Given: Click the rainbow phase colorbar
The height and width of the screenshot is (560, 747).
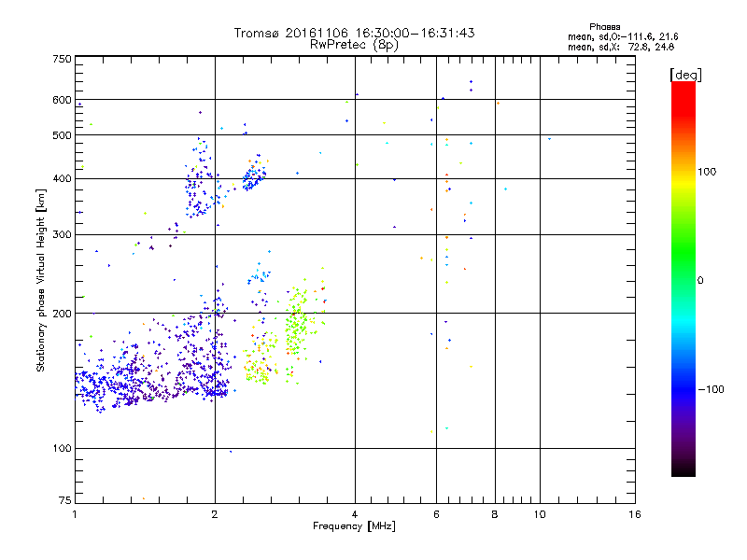Looking at the screenshot, I should (x=684, y=279).
